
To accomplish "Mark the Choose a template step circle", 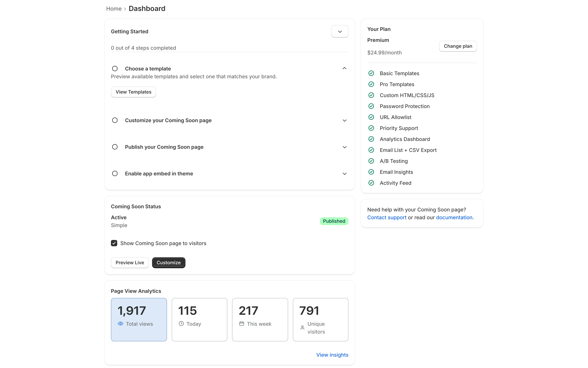I will 115,69.
